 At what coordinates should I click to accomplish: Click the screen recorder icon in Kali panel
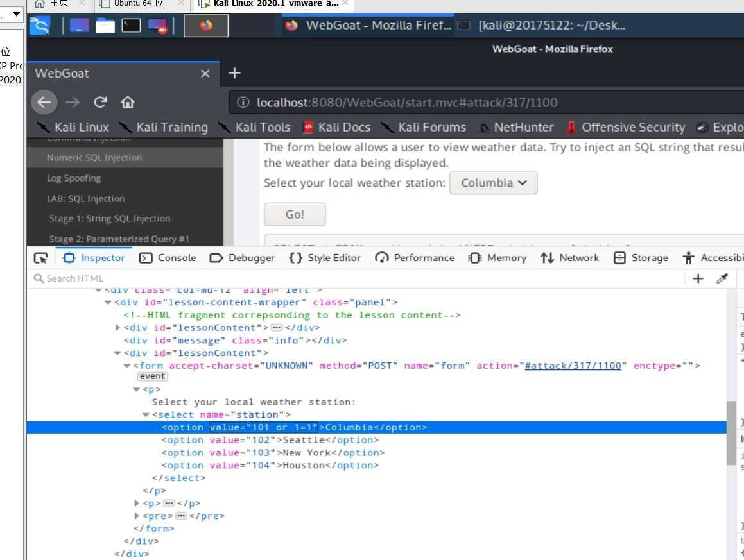157,25
